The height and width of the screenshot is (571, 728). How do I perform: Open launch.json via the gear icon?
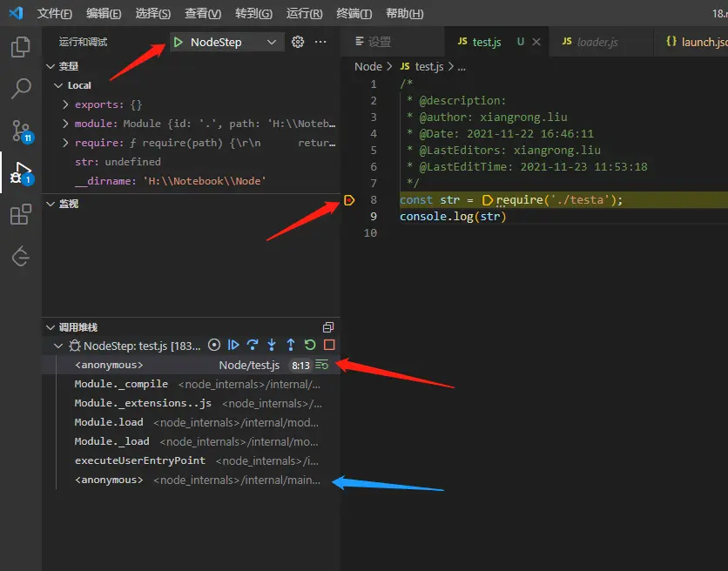[298, 42]
